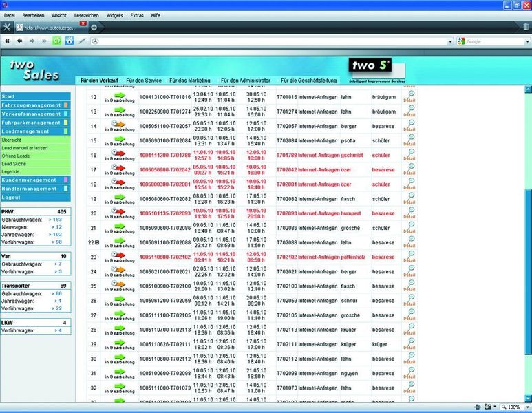Open Detail icon for lead row 27
Screen dimensions: 532x413
409,315
